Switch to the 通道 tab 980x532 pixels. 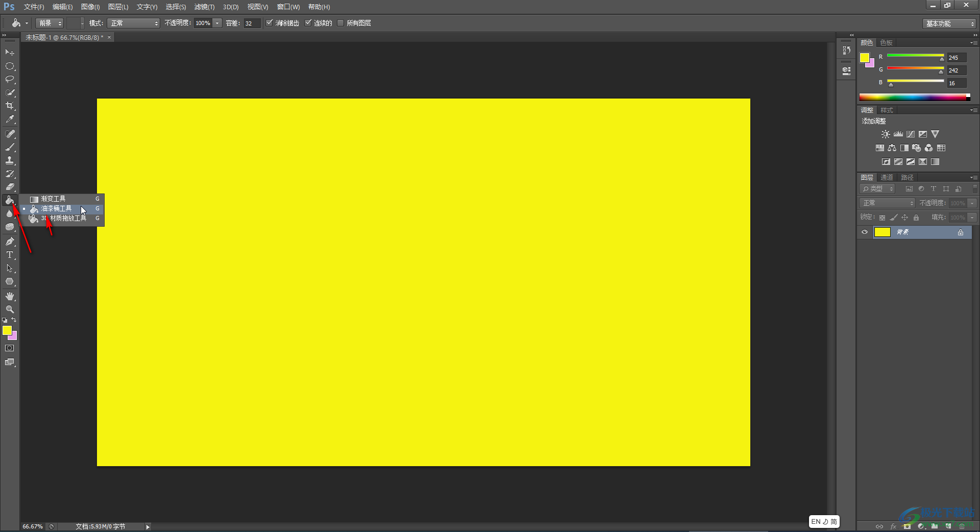tap(887, 178)
